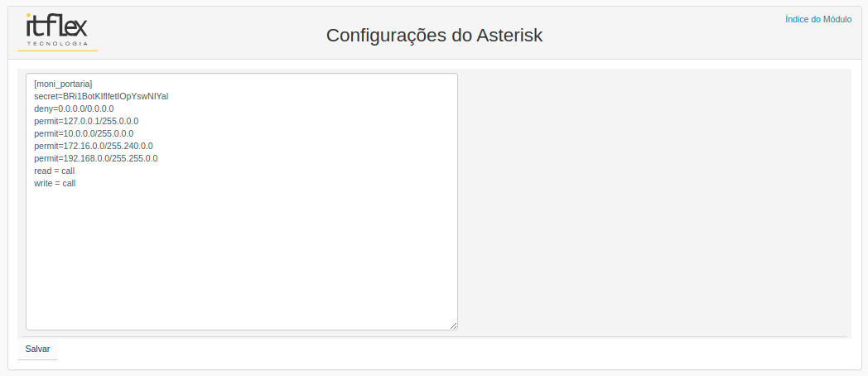Click the deny=0.0.0.0/0.0.0.0 line
Image resolution: width=868 pixels, height=376 pixels.
point(74,108)
